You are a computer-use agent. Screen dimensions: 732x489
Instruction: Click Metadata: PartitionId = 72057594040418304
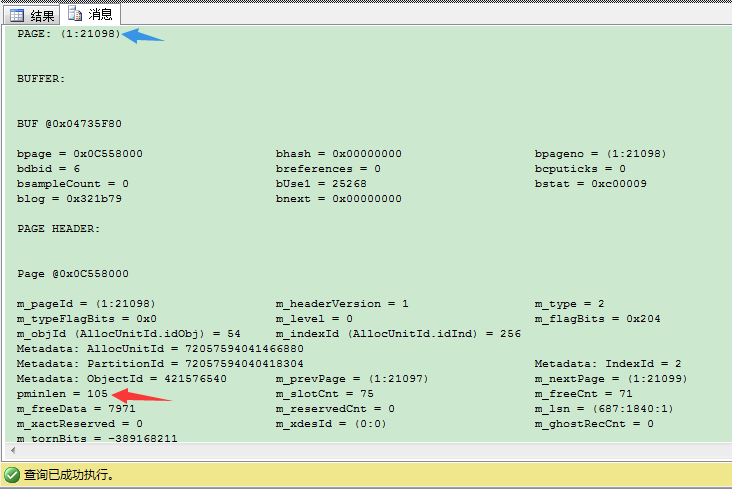[160, 363]
